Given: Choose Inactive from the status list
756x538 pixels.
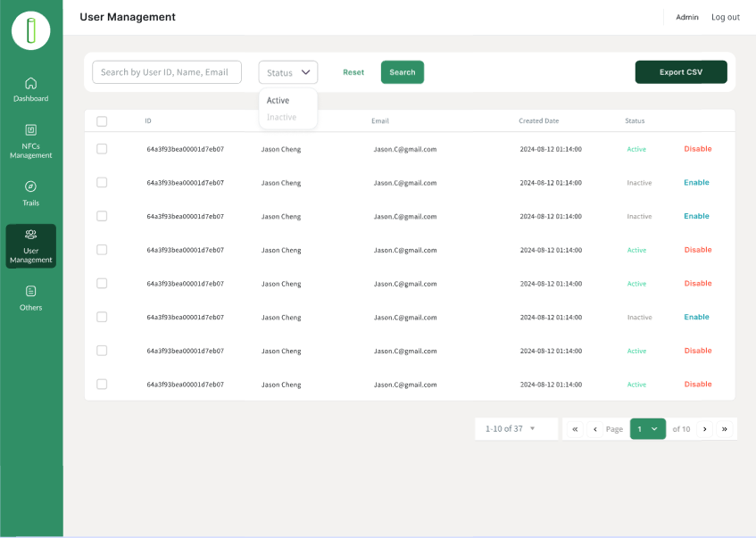Looking at the screenshot, I should (x=282, y=118).
